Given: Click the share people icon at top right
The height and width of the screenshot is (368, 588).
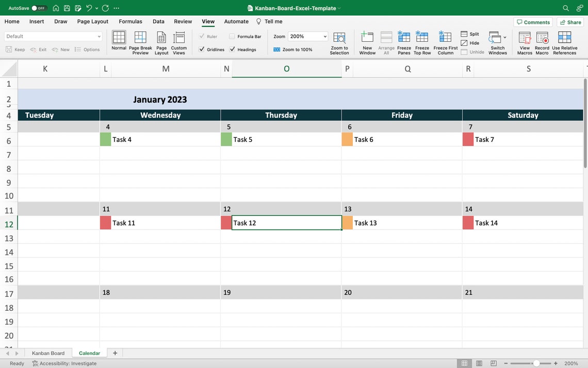Looking at the screenshot, I should (579, 8).
